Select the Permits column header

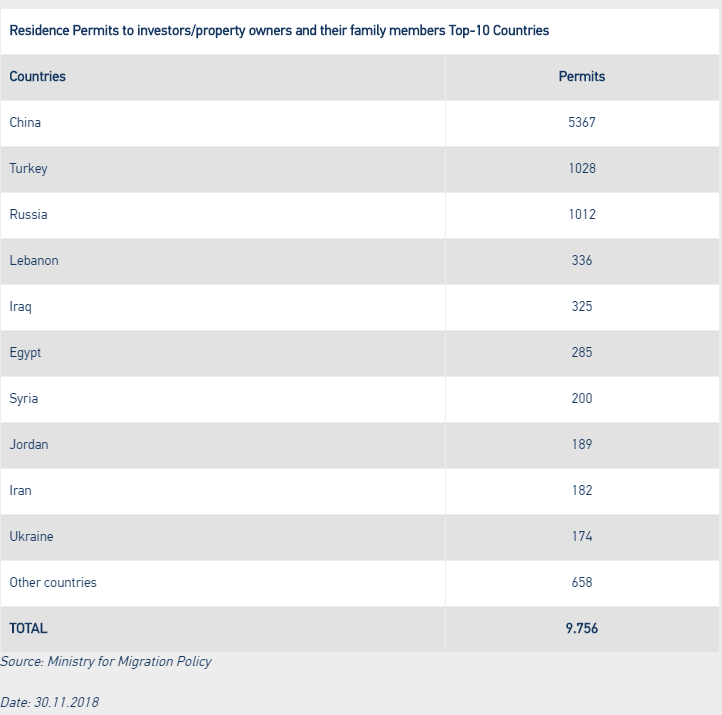pos(581,76)
